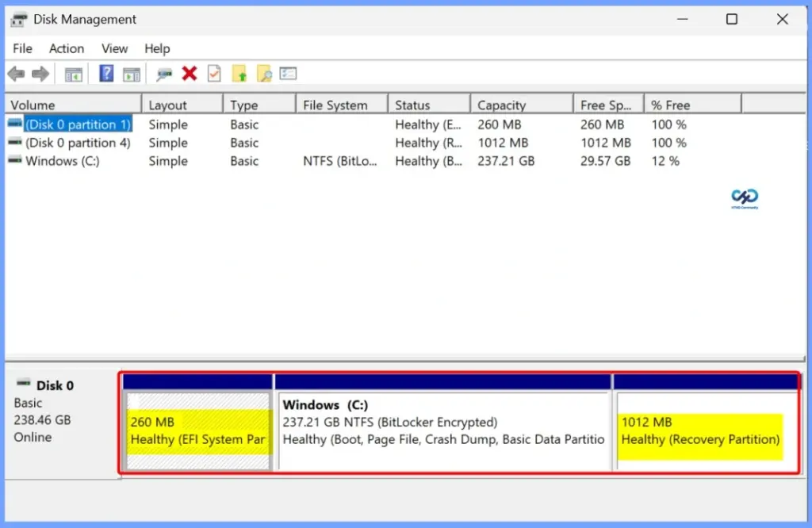This screenshot has height=528, width=812.
Task: Click the Disk 0 disk icon
Action: [x=23, y=383]
